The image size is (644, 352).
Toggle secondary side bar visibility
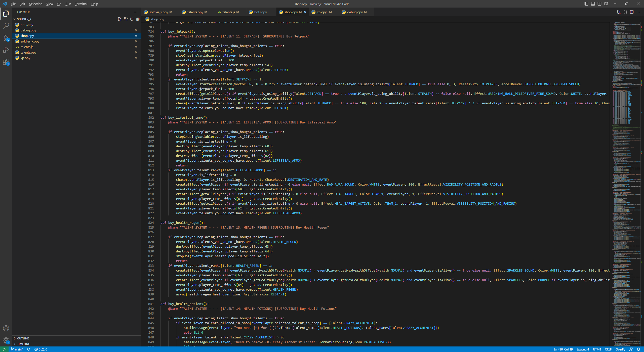(x=599, y=4)
